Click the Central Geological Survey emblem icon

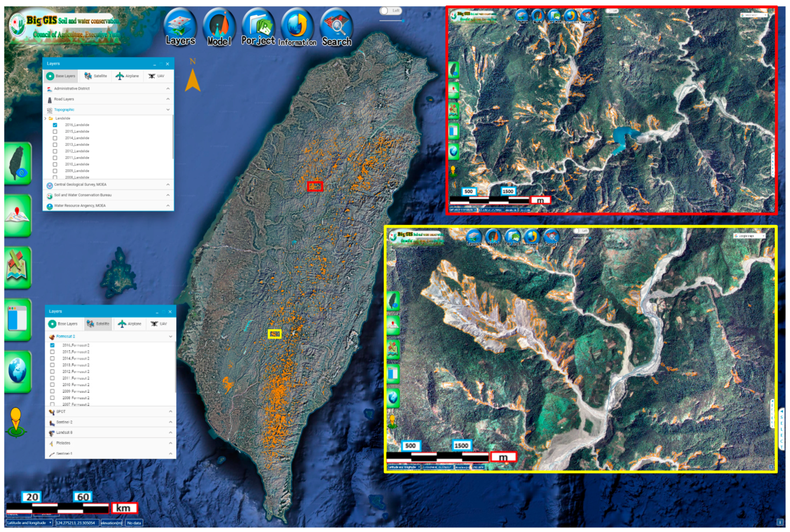click(50, 185)
